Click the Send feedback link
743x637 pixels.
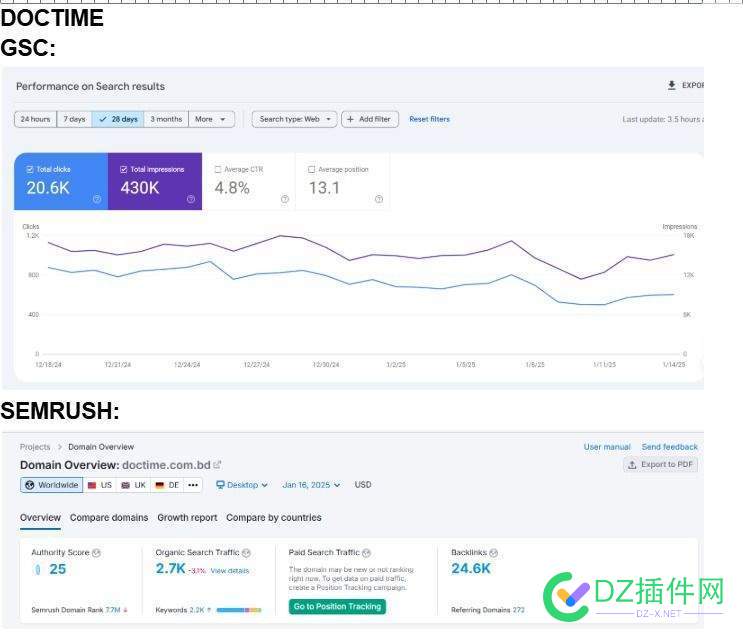point(670,447)
